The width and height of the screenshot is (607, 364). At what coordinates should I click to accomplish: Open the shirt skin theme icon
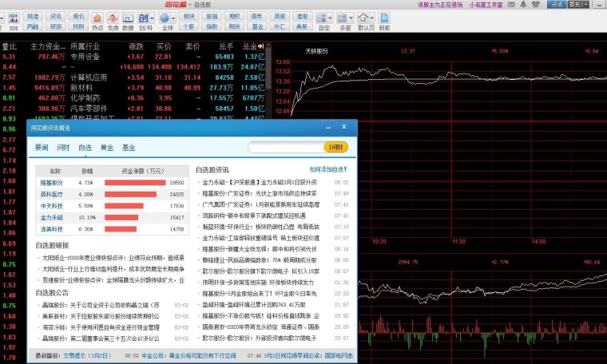click(x=536, y=5)
